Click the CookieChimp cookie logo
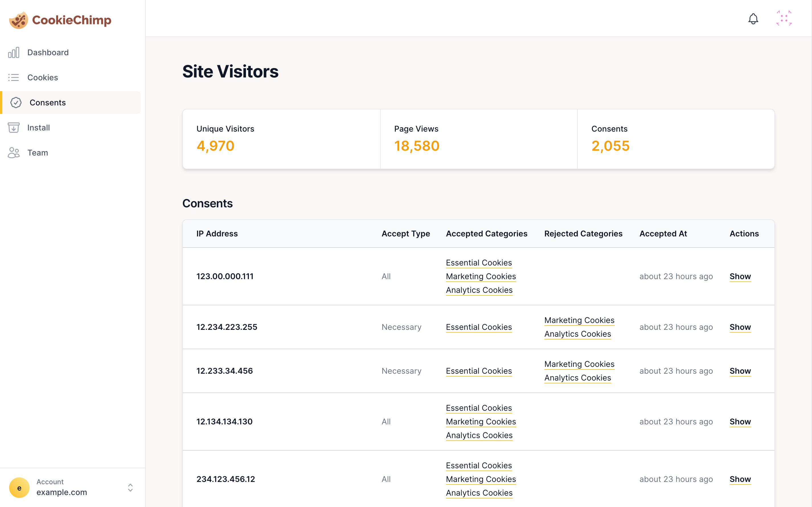 [x=19, y=20]
